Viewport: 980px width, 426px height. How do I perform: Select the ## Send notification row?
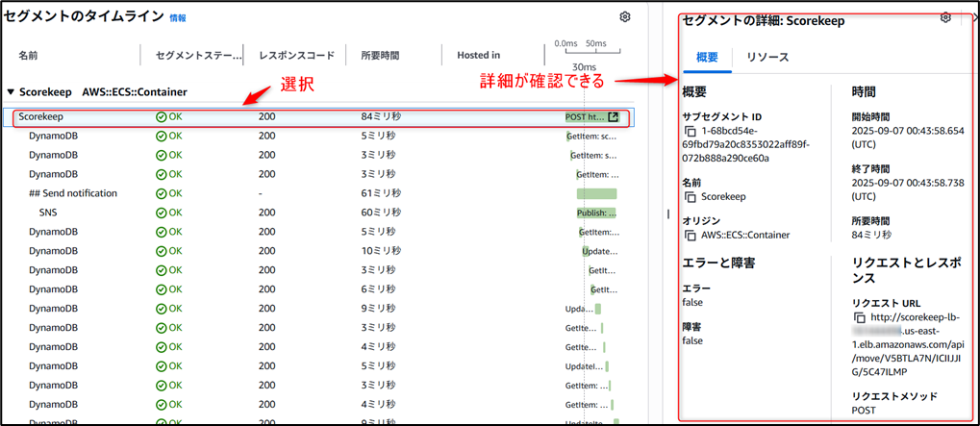coord(73,193)
